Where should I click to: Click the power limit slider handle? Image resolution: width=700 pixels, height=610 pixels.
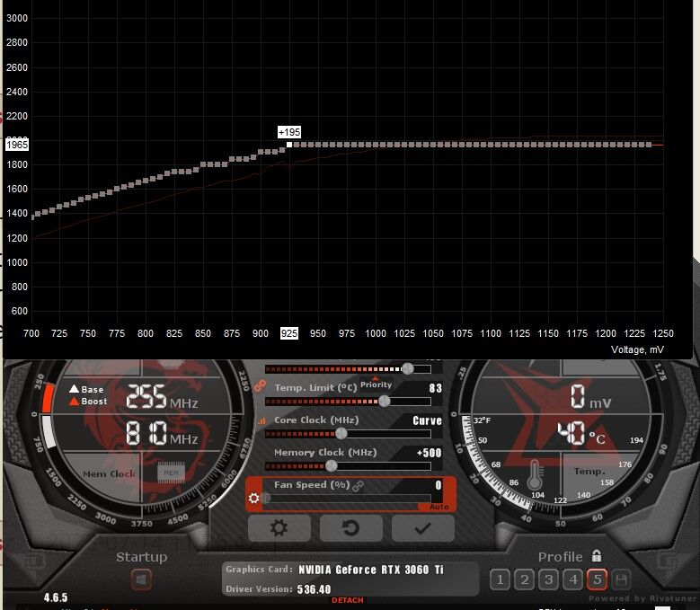[408, 368]
